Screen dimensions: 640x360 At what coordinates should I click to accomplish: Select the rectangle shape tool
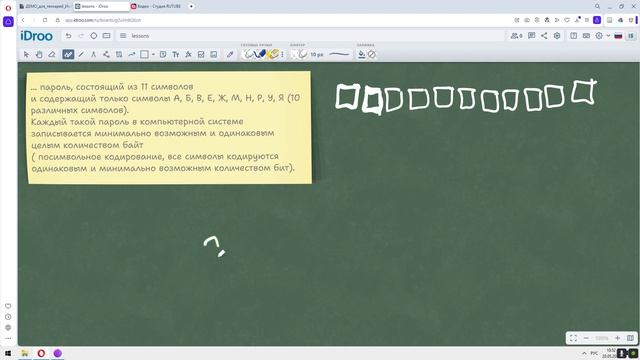[144, 54]
